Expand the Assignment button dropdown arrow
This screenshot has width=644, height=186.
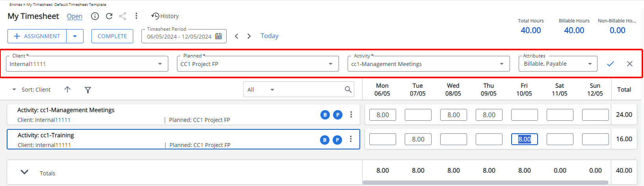click(x=75, y=36)
